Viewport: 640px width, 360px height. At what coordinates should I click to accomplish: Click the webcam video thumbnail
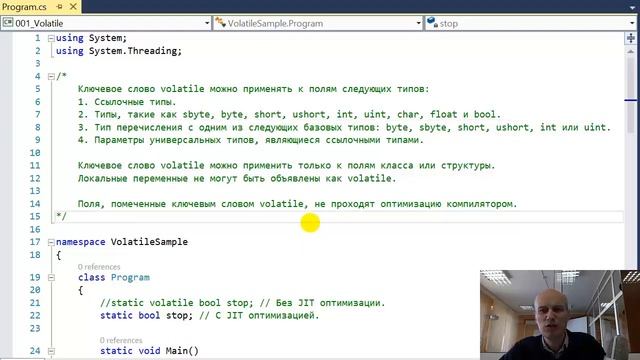[x=560, y=315]
